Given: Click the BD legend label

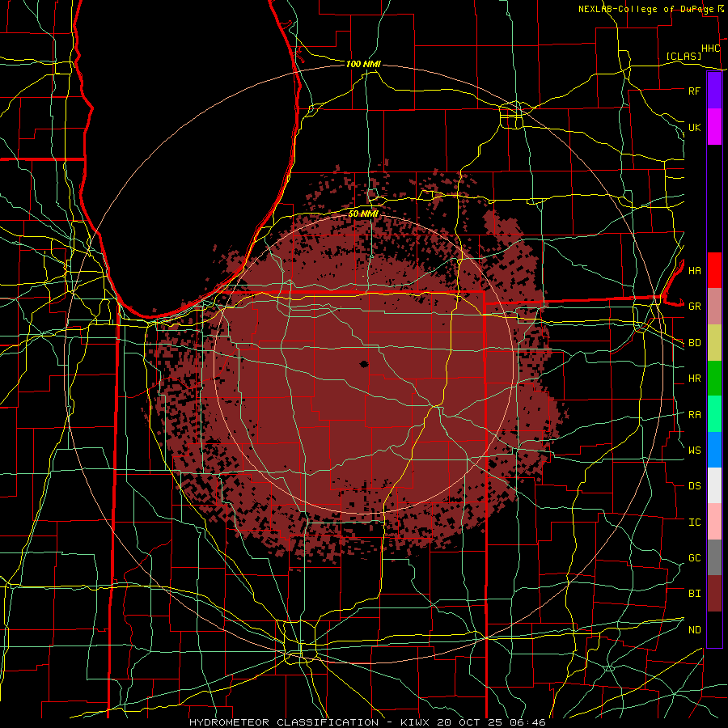Looking at the screenshot, I should point(694,343).
